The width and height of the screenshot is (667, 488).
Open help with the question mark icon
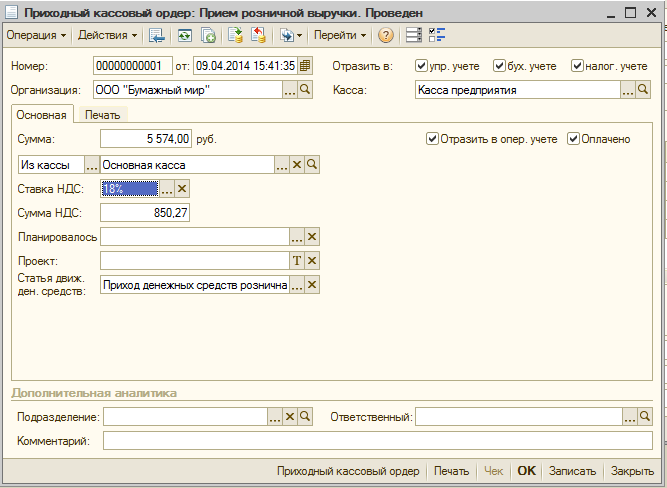[x=385, y=35]
